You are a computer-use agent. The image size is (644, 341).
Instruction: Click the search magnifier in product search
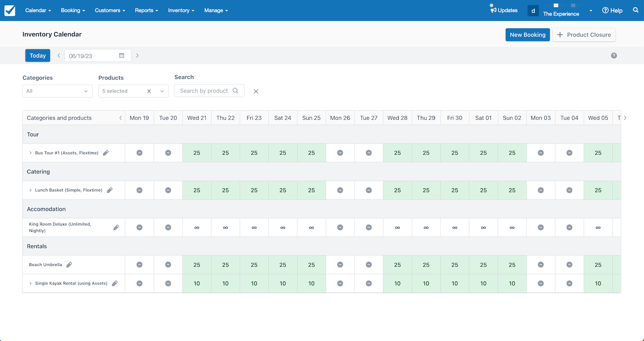(236, 91)
